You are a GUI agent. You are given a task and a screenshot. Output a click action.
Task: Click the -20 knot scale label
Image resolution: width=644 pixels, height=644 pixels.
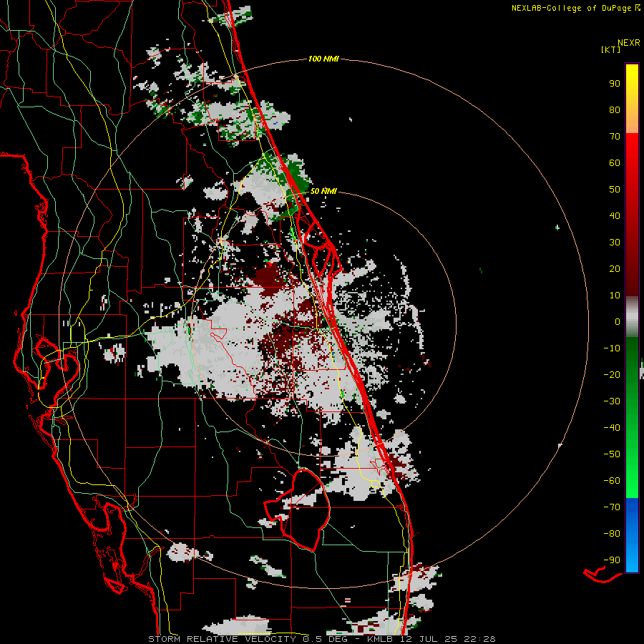coord(612,374)
